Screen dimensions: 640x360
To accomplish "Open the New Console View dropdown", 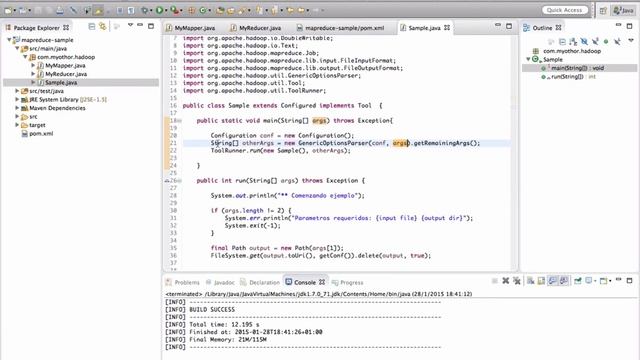I will click(x=610, y=281).
